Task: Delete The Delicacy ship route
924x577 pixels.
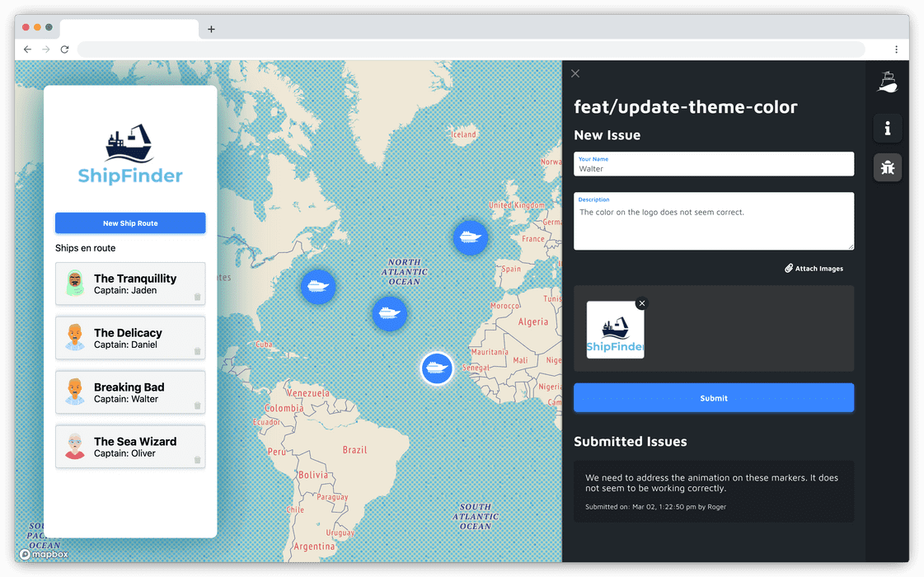Action: click(197, 351)
